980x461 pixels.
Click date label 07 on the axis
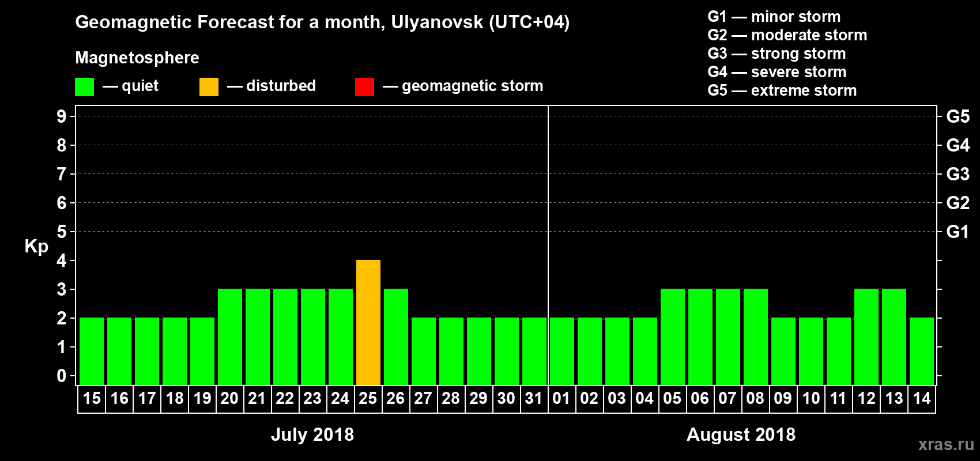(x=728, y=398)
